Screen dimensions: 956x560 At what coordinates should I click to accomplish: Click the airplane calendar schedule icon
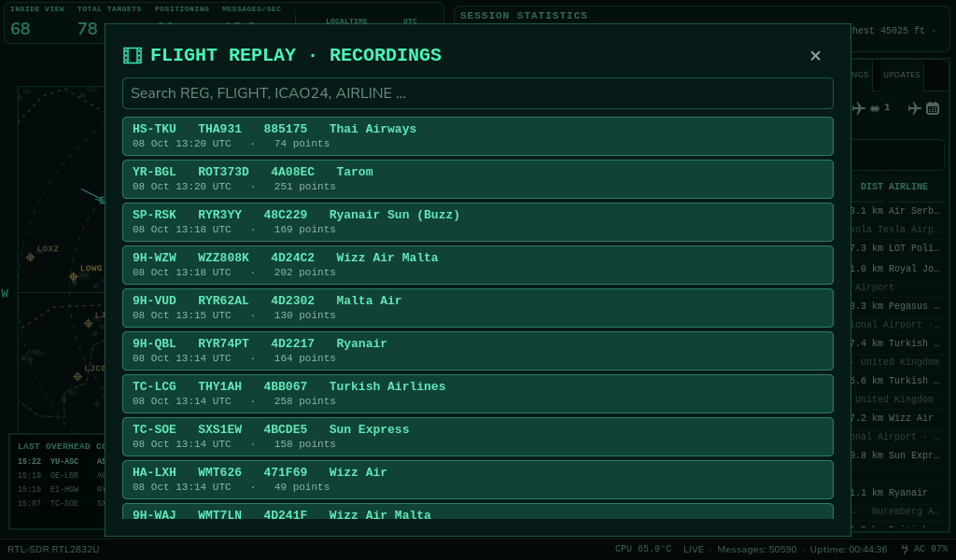933,108
